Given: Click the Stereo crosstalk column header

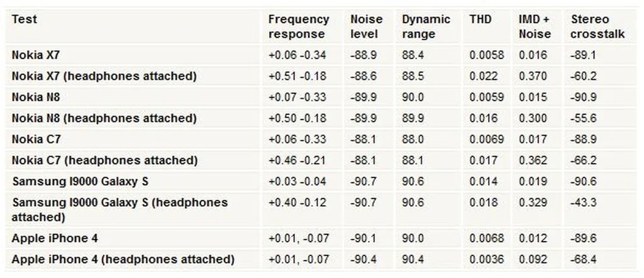Looking at the screenshot, I should click(597, 26).
